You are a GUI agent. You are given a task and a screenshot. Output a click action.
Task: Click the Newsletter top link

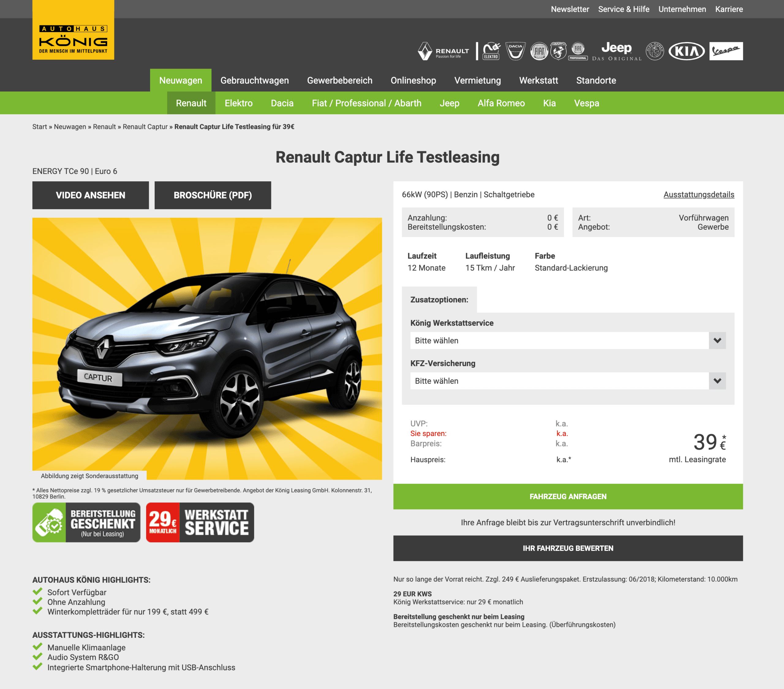[570, 9]
